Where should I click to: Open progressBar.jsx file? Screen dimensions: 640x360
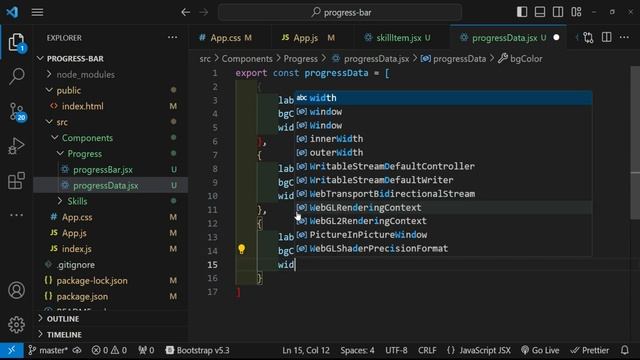tap(103, 170)
